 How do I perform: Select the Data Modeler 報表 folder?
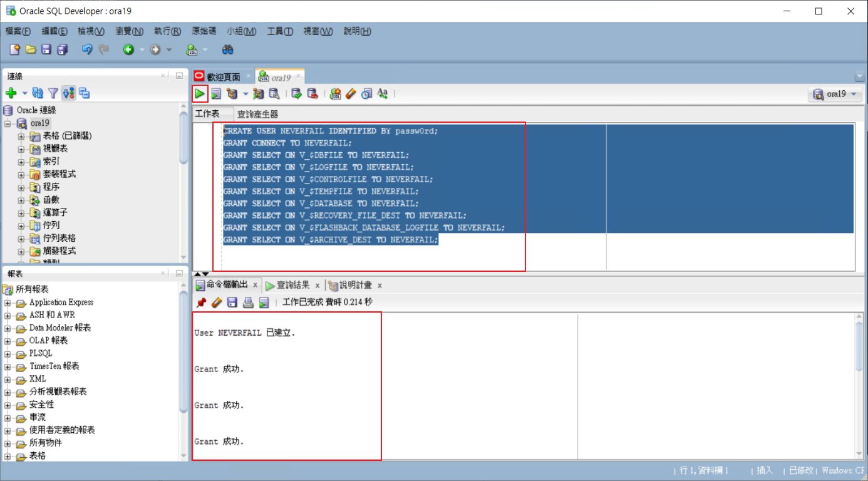(x=60, y=328)
